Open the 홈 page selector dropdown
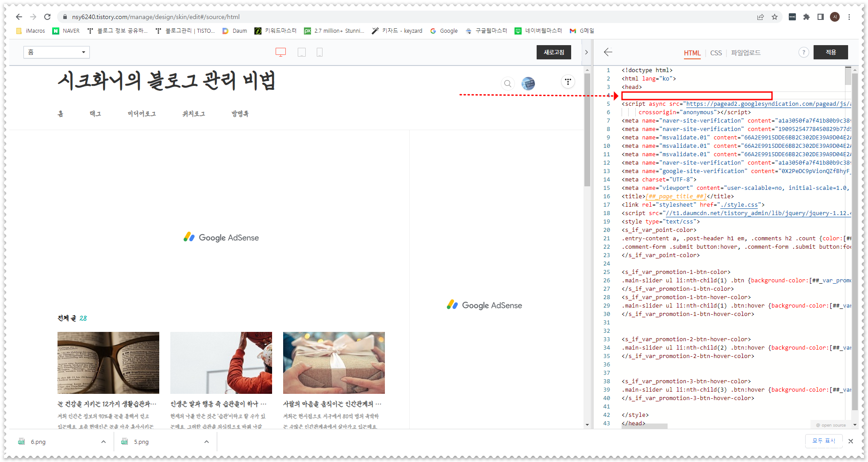The height and width of the screenshot is (462, 868). coord(57,52)
